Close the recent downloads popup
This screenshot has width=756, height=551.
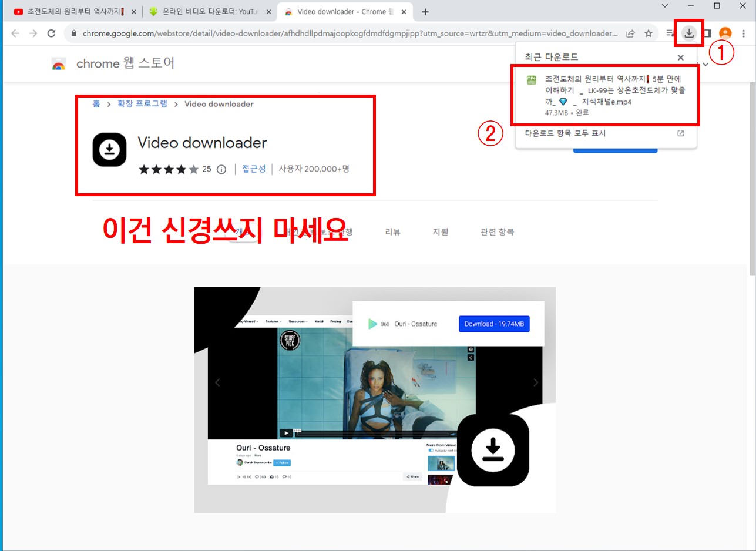point(680,58)
